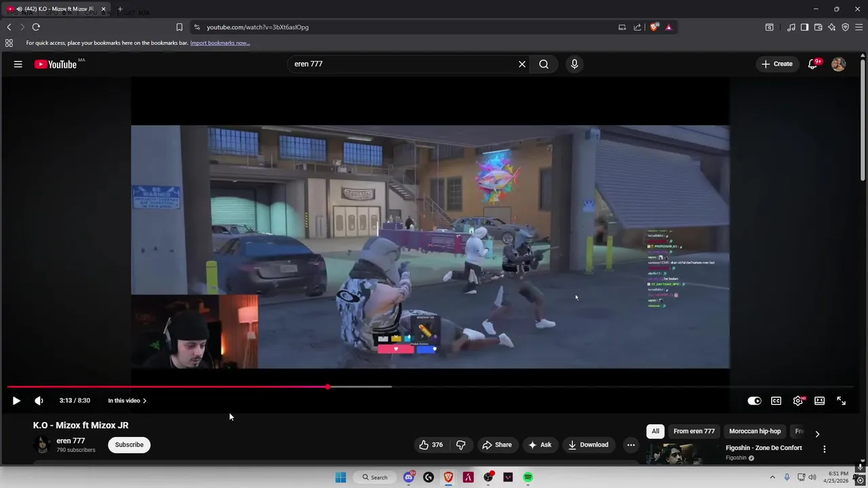Open the Ask AI button

540,445
